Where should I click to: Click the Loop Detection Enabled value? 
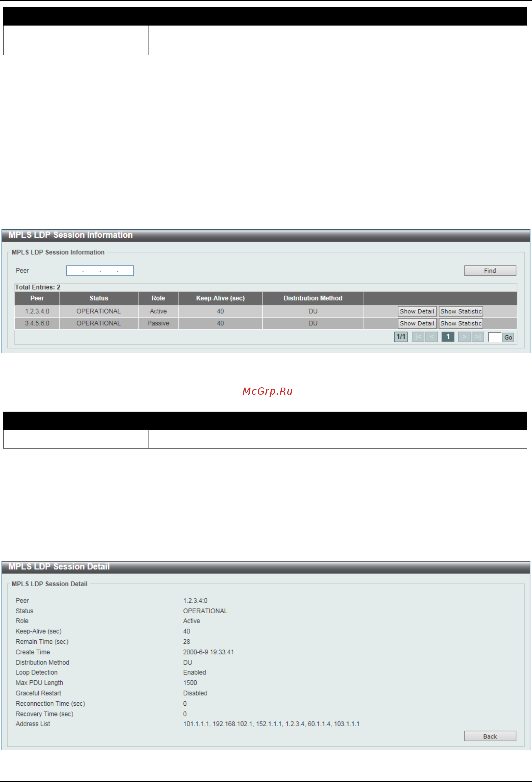[x=194, y=672]
